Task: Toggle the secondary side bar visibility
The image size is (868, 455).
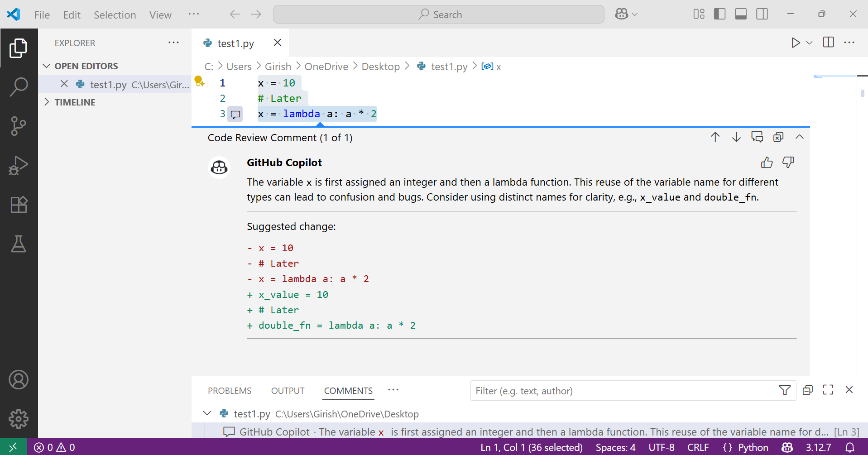Action: tap(762, 14)
